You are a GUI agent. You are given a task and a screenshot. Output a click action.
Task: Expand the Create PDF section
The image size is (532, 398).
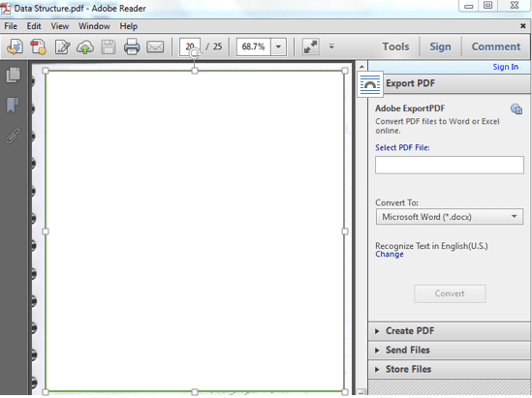click(450, 331)
